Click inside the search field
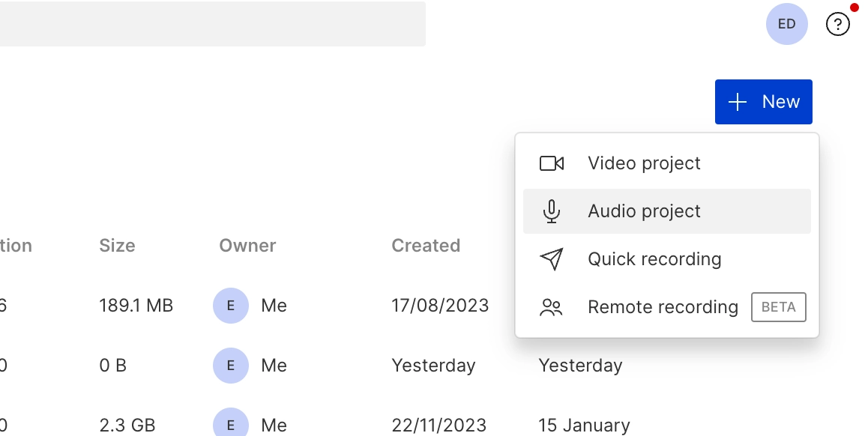The width and height of the screenshot is (868, 436). (213, 23)
